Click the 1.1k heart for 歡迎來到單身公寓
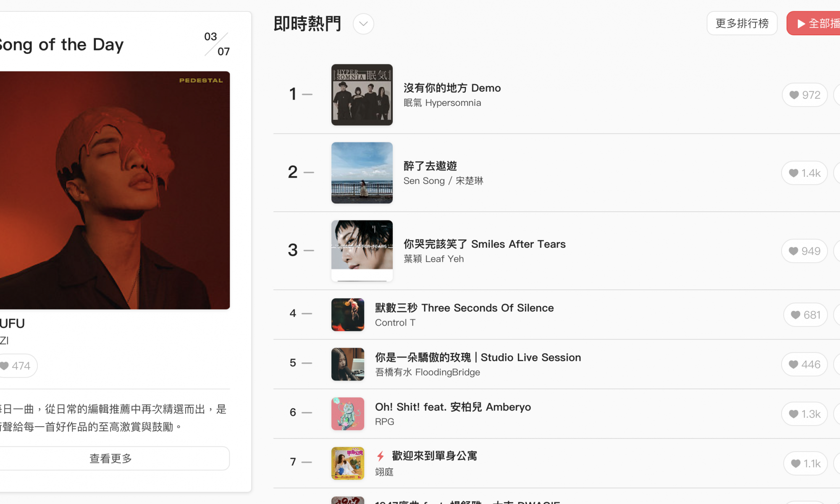 805,464
